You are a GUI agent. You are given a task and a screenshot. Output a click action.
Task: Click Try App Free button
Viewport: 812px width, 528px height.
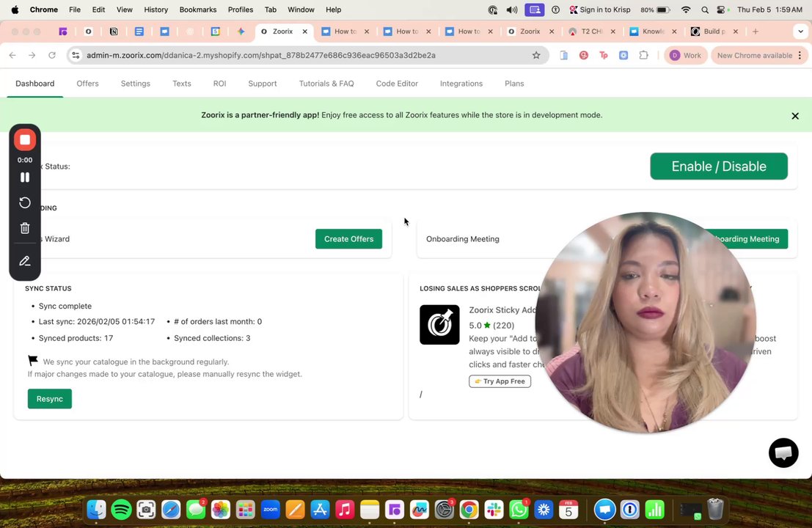[500, 381]
